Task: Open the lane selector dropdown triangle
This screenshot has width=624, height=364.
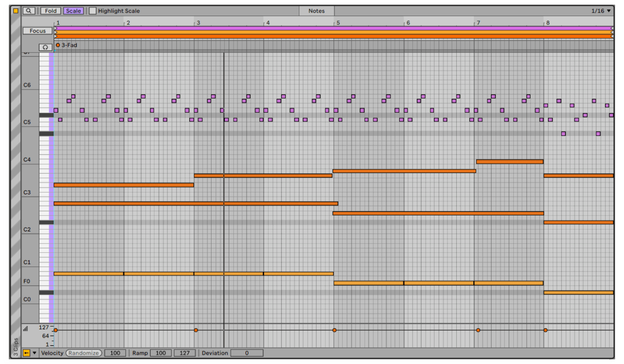Action: click(34, 353)
